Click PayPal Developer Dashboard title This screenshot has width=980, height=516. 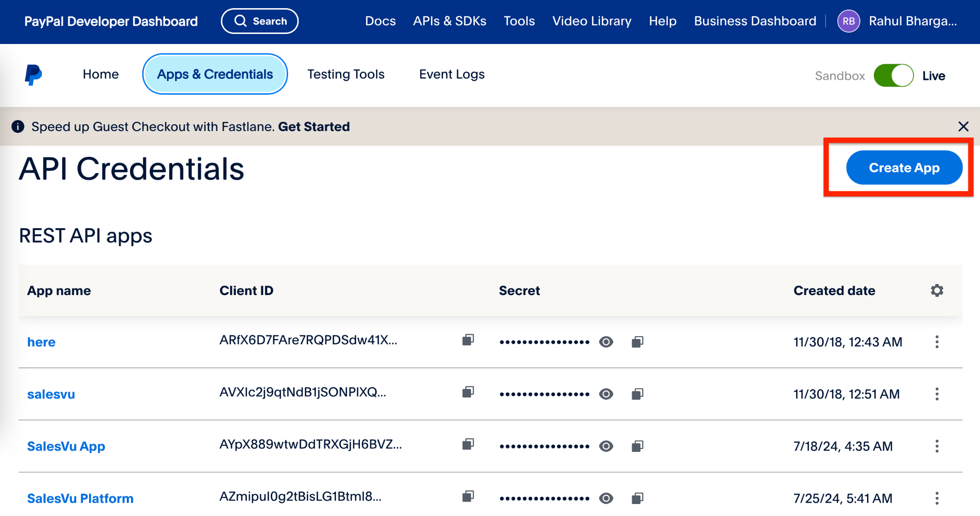point(111,21)
